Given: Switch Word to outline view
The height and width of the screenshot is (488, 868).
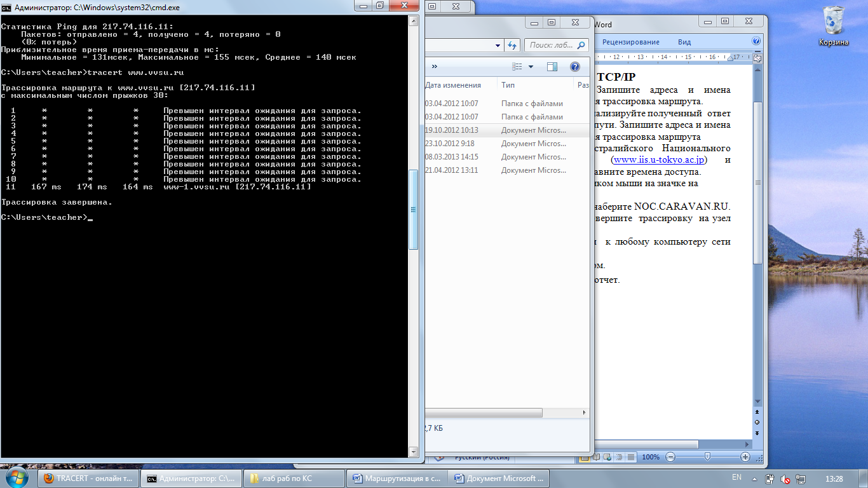Looking at the screenshot, I should [618, 457].
